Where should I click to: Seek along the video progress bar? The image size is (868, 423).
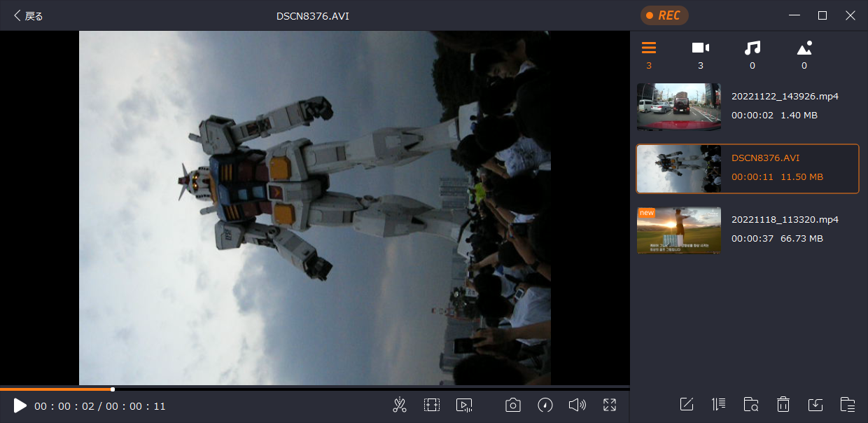[315, 389]
